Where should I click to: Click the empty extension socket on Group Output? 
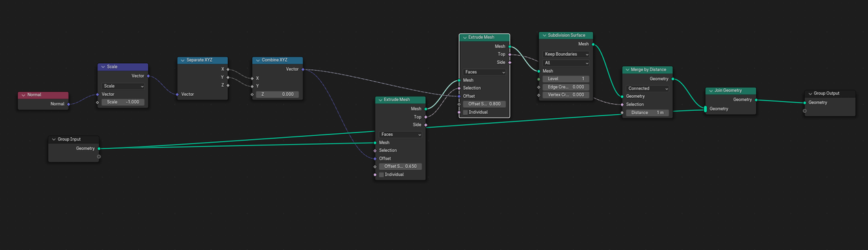click(805, 111)
